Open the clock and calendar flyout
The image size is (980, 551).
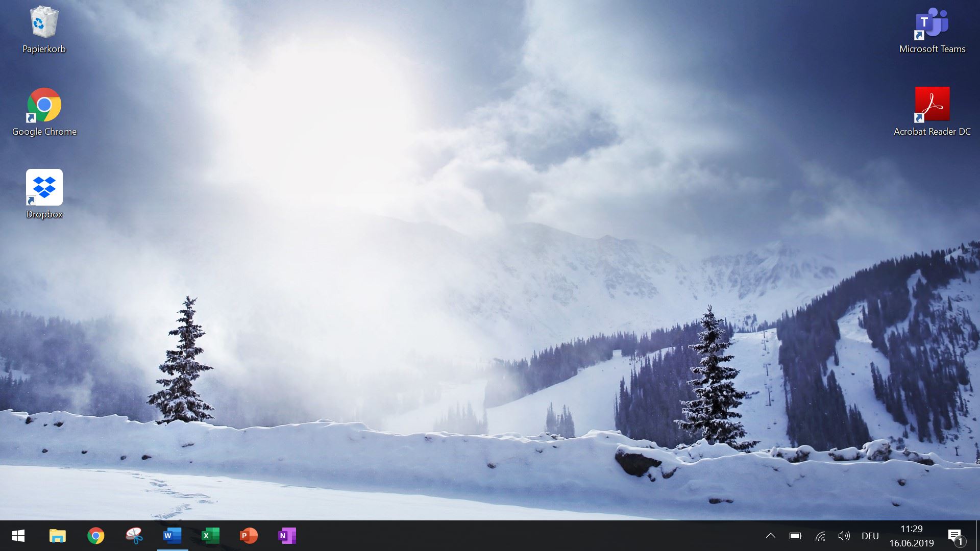[x=912, y=536]
